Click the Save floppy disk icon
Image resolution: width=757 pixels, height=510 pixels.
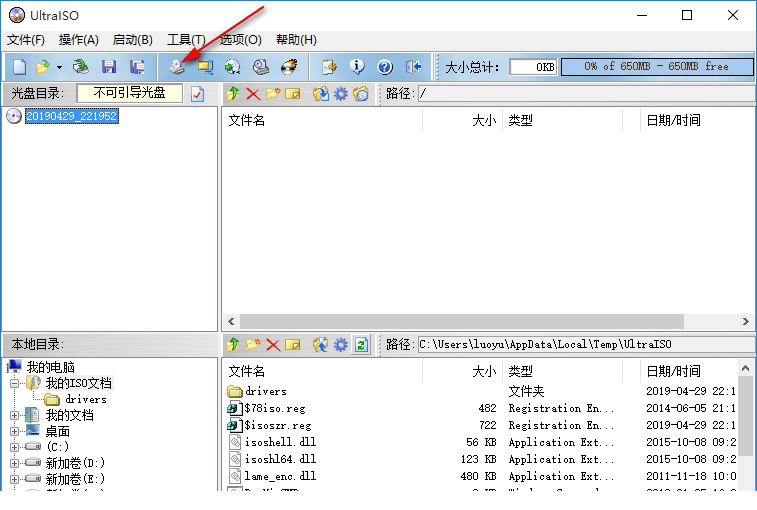click(109, 67)
